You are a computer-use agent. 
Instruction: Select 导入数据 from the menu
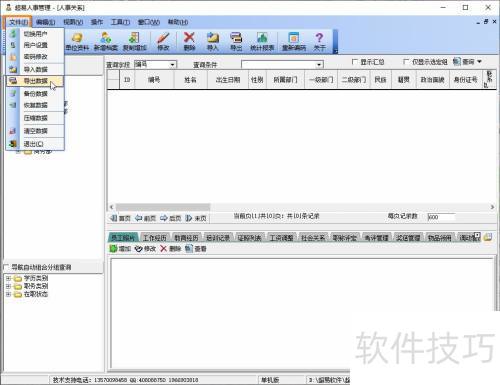coord(35,69)
